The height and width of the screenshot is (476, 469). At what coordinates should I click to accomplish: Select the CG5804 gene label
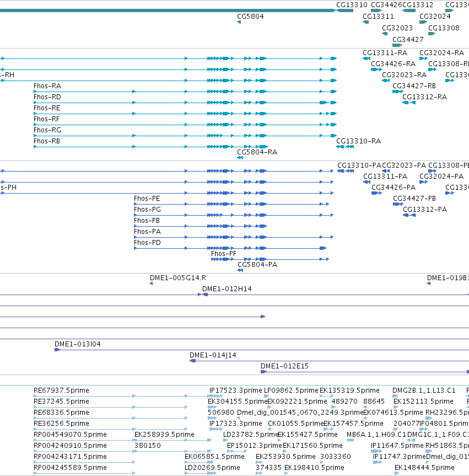[x=250, y=17]
